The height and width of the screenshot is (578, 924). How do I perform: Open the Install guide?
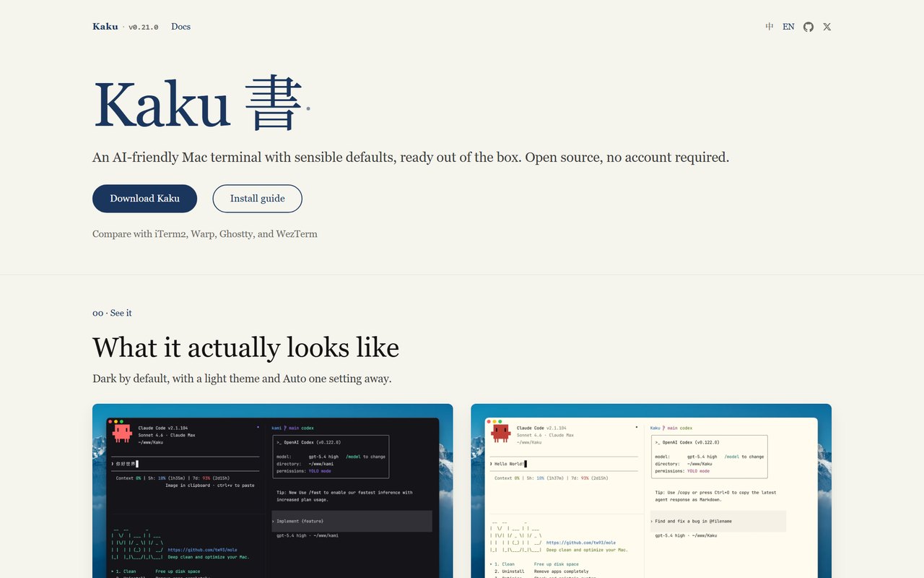pos(258,199)
